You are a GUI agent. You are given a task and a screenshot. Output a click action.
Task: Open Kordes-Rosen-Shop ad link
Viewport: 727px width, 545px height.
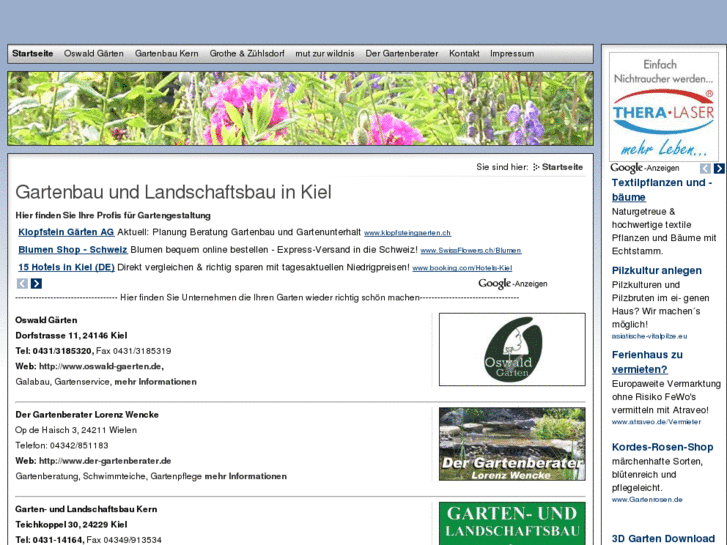tap(662, 447)
